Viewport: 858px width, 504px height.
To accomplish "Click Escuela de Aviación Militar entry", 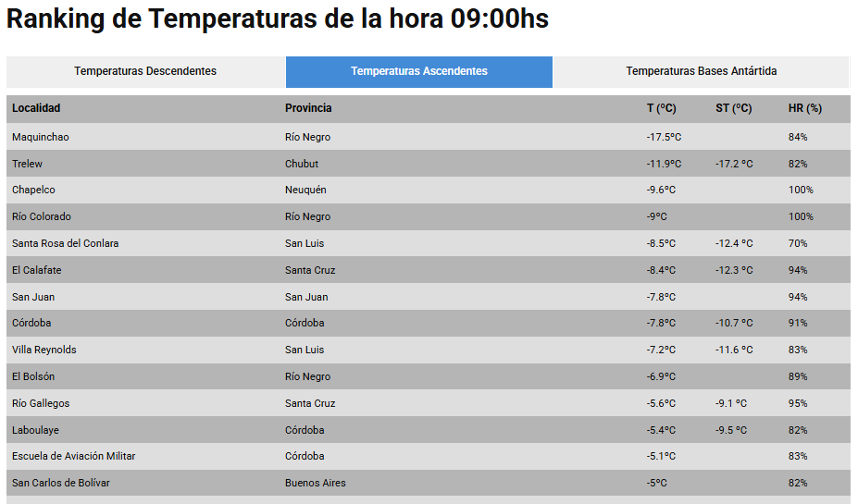I will (74, 456).
